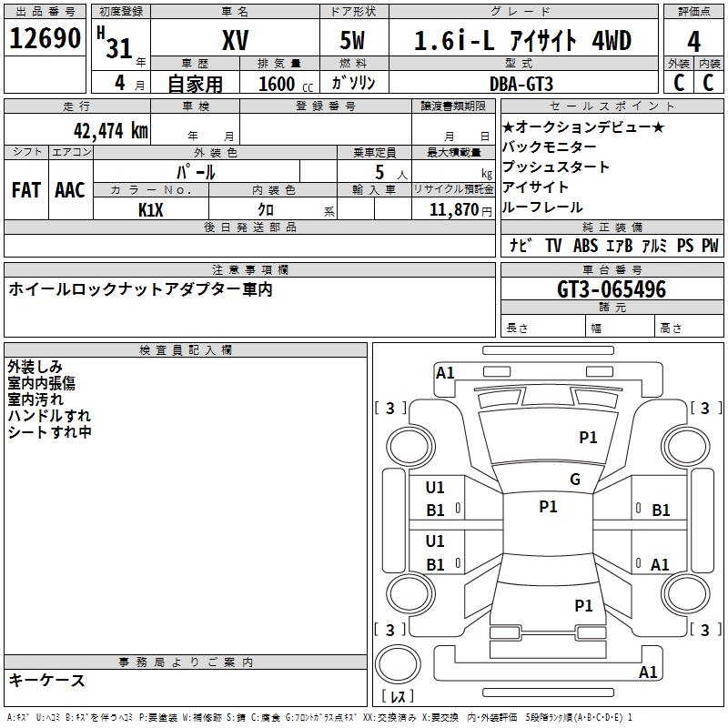This screenshot has width=728, height=728.
Task: Click the アルミ equipment item
Action: [654, 245]
